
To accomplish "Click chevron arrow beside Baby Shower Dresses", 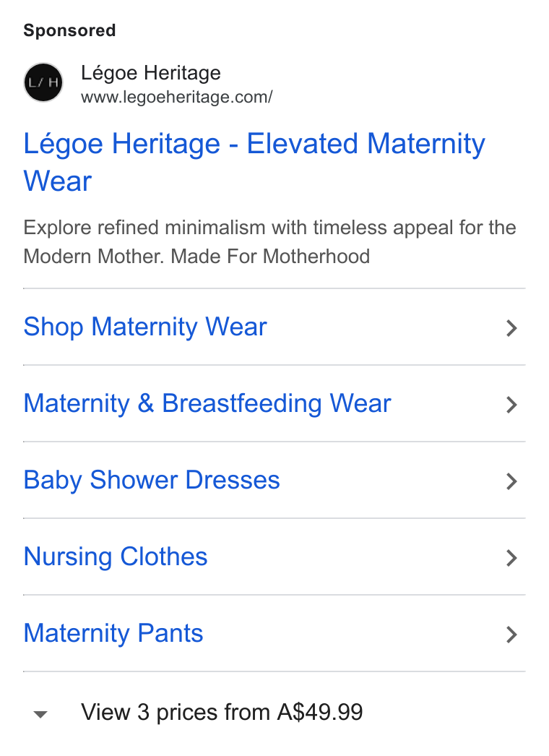I will pyautogui.click(x=511, y=481).
